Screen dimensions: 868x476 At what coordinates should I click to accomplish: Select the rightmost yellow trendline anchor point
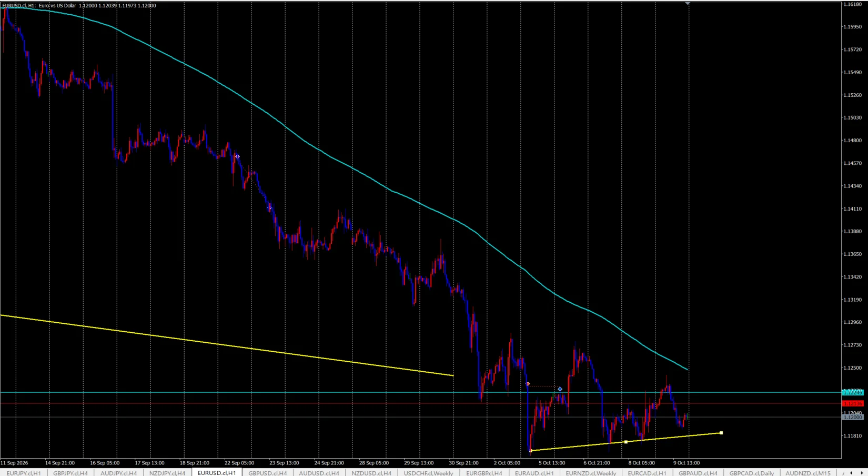(721, 433)
